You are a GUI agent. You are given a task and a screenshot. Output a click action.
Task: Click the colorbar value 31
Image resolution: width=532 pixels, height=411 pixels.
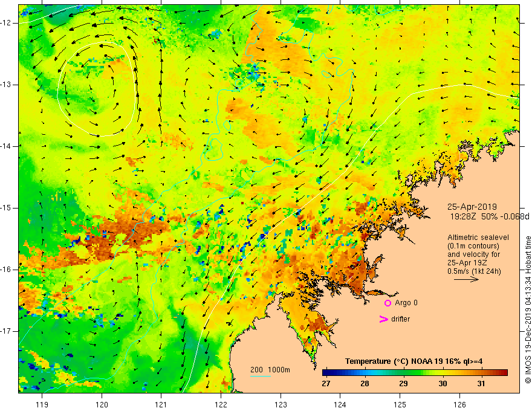coord(481,384)
